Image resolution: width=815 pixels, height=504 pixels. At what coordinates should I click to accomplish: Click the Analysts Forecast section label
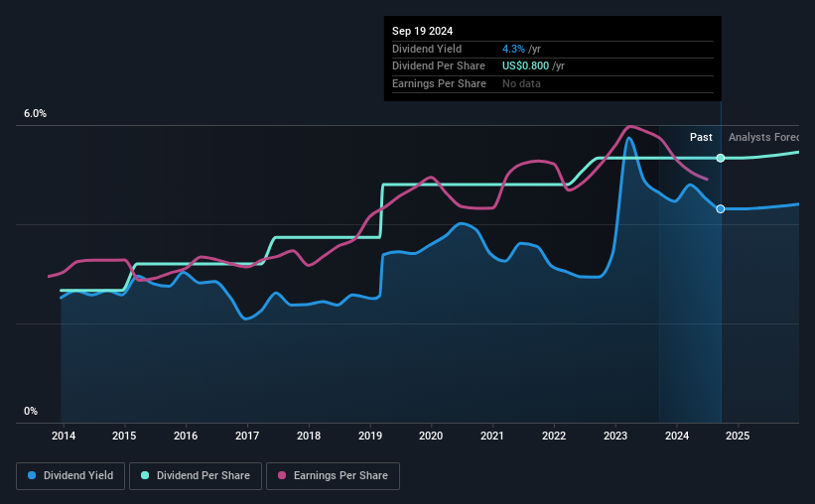(x=763, y=137)
